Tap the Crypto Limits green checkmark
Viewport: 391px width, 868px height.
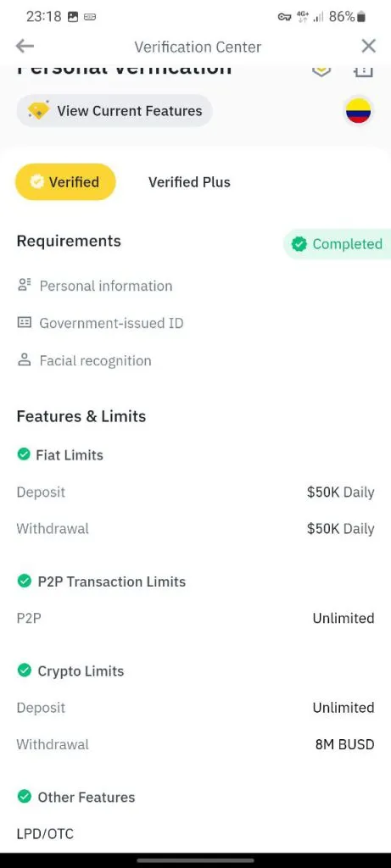(x=24, y=670)
